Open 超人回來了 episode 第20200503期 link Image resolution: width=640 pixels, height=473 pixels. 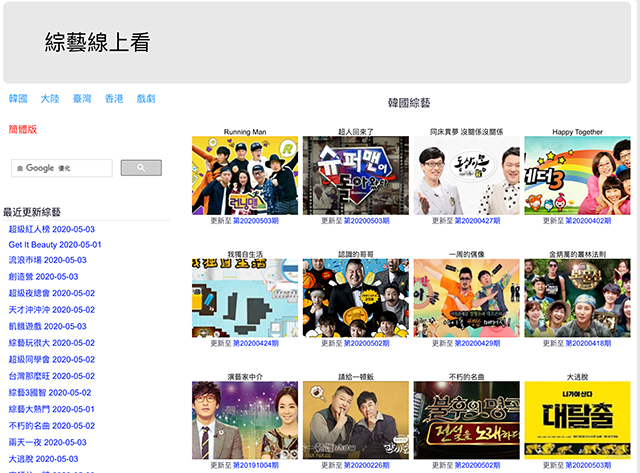tap(367, 221)
